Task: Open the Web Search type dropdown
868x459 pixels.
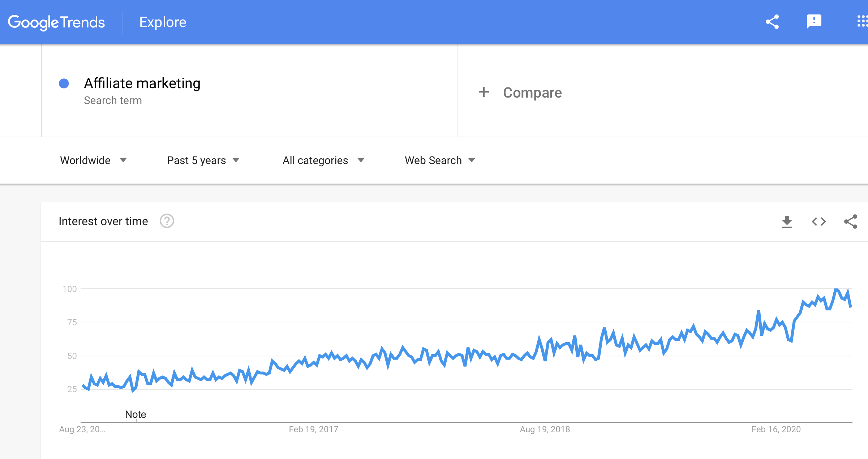Action: pyautogui.click(x=440, y=160)
